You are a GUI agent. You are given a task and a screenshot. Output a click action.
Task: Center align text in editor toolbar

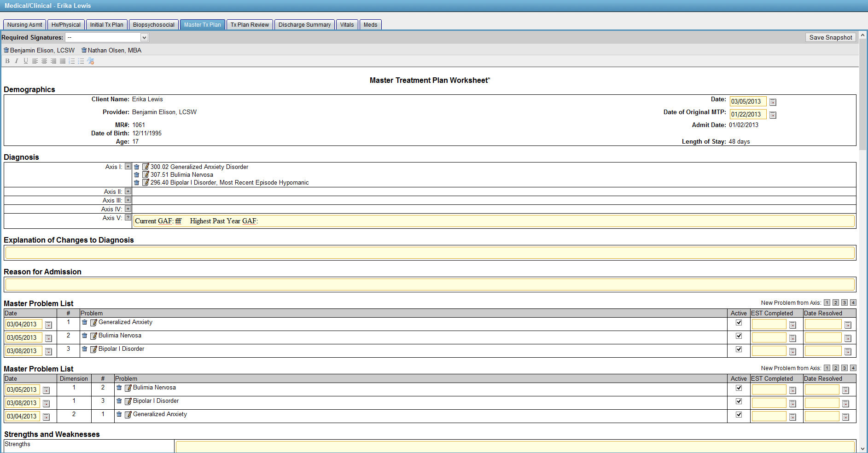click(x=44, y=61)
